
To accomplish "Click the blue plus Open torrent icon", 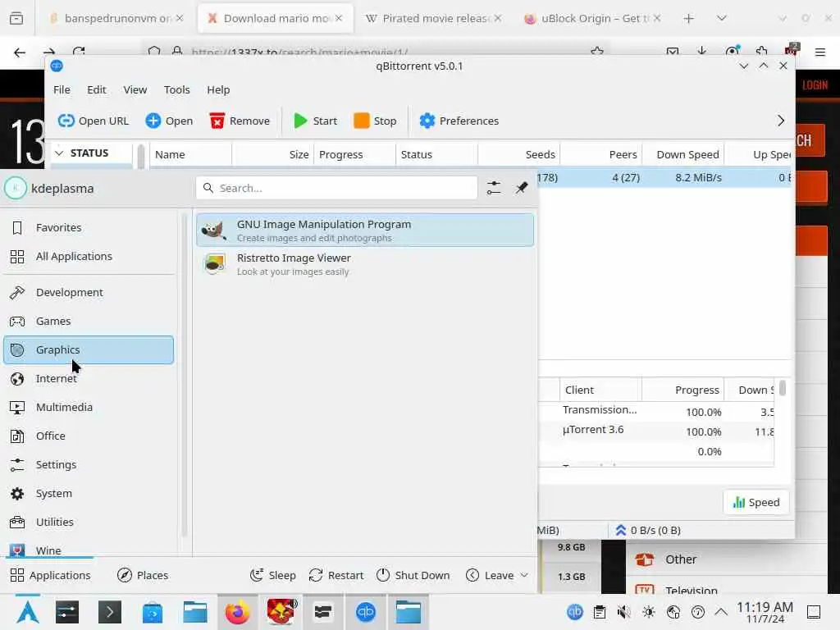I will [153, 121].
